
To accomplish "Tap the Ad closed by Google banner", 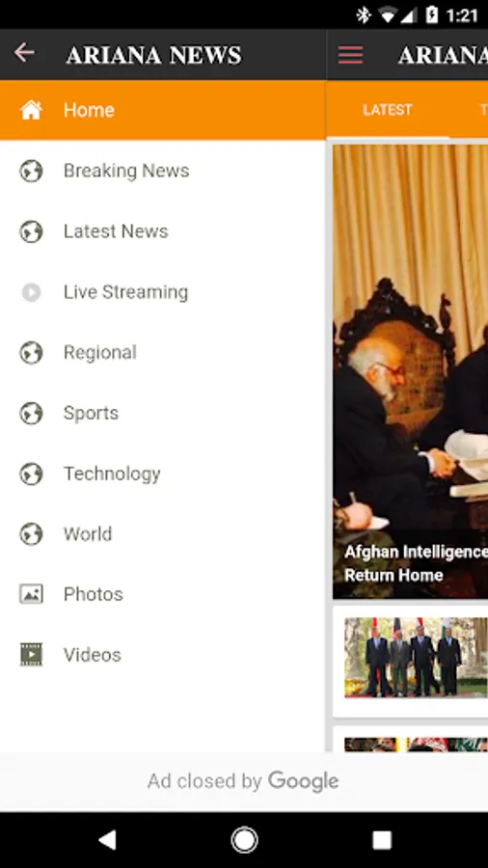I will tap(243, 781).
